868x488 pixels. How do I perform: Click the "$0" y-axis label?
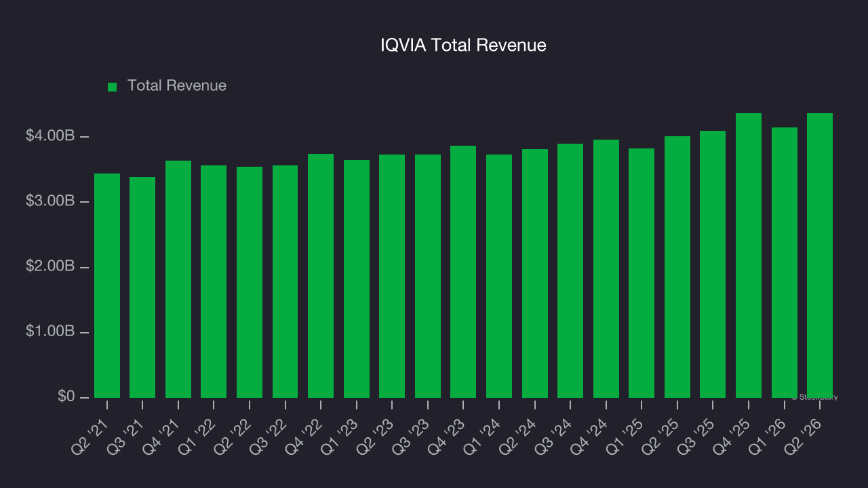click(66, 396)
